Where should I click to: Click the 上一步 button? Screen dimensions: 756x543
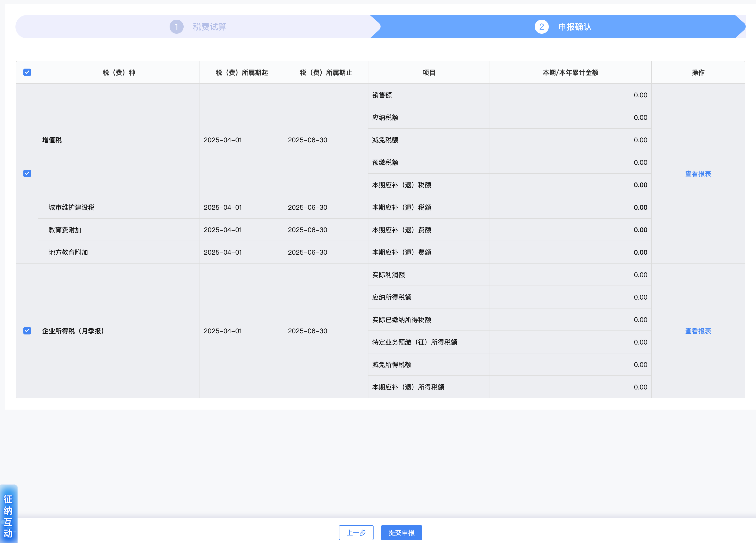[x=356, y=532]
